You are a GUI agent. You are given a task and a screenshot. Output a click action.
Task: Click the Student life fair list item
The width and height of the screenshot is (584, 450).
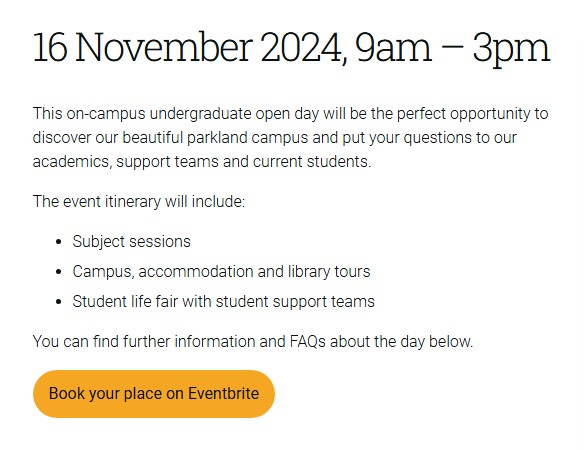pyautogui.click(x=223, y=301)
